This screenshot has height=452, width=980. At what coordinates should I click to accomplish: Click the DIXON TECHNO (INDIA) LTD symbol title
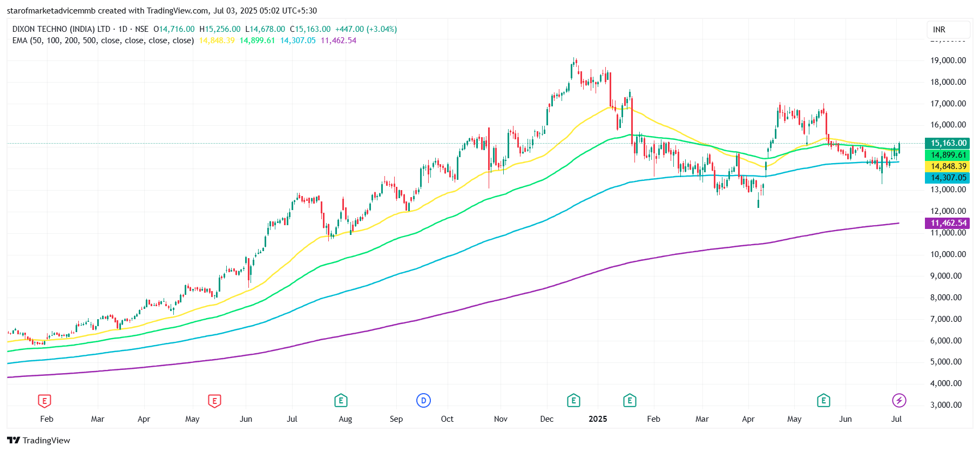[x=62, y=29]
